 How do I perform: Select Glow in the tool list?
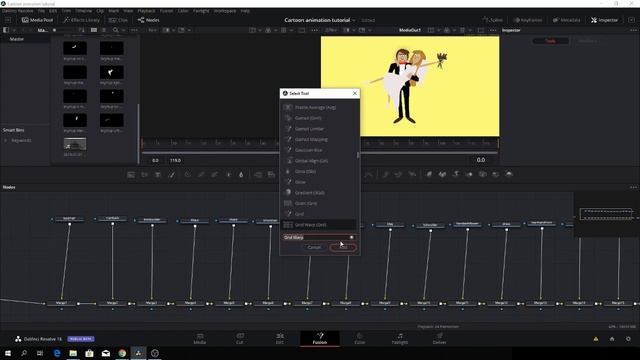319,182
